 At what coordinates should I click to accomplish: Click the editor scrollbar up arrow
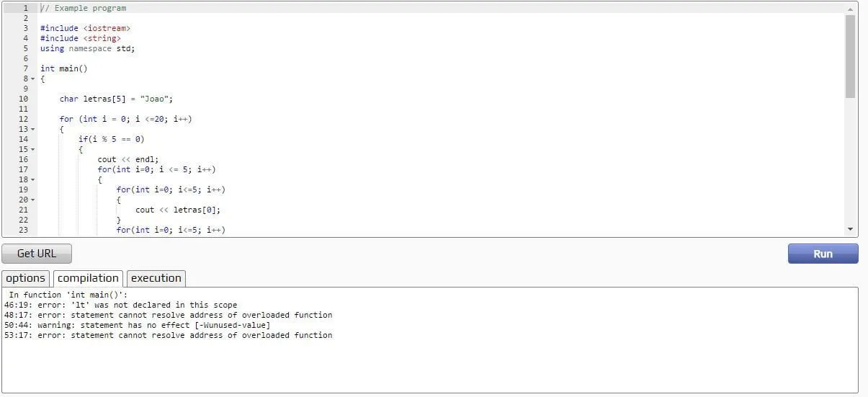point(850,9)
